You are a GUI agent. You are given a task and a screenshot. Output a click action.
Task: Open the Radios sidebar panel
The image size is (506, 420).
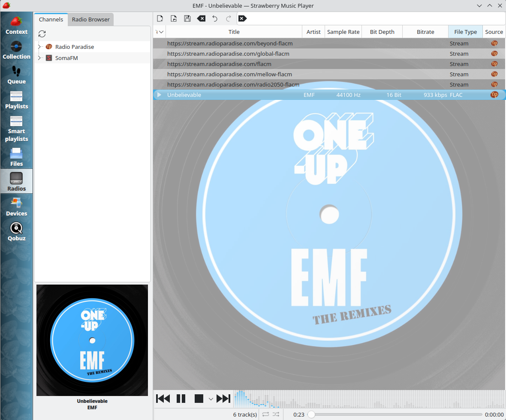(x=16, y=181)
